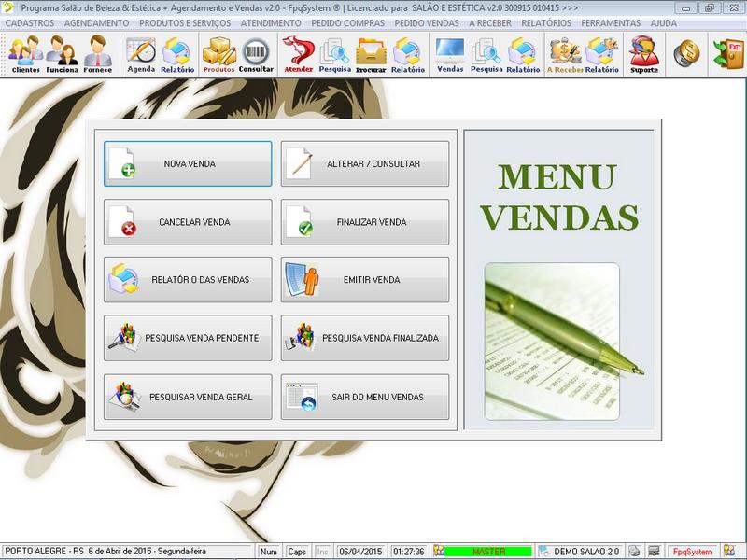Open the PEDIDO VENDAS menu
Image resolution: width=747 pixels, height=560 pixels.
[x=427, y=22]
